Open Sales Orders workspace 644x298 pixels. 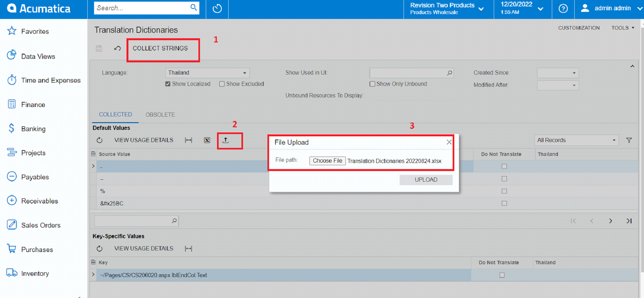(34, 225)
